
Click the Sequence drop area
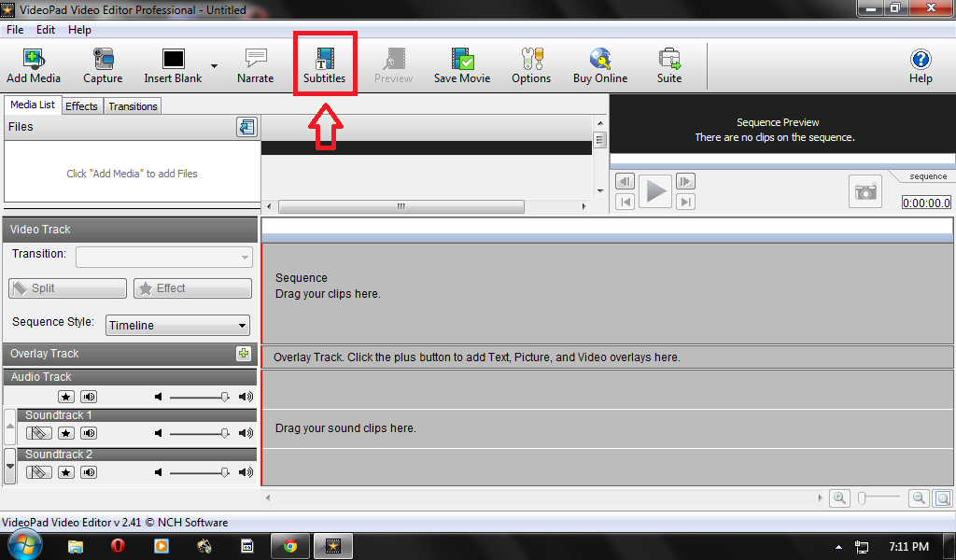607,293
